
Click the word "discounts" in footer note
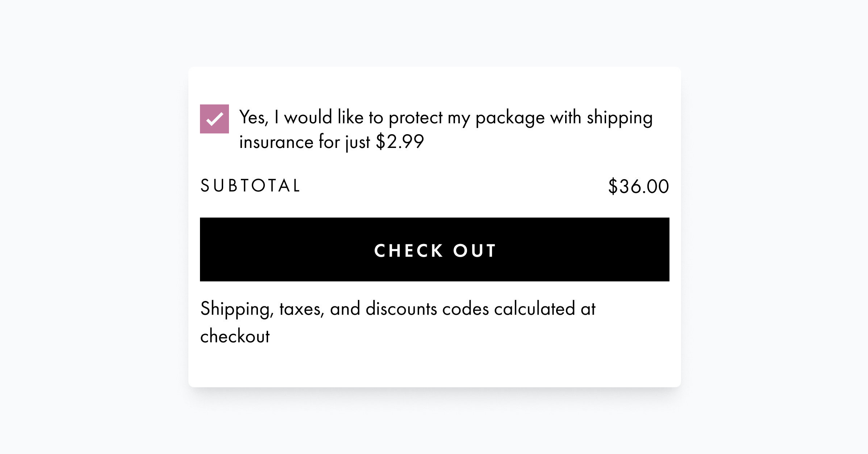pyautogui.click(x=401, y=309)
